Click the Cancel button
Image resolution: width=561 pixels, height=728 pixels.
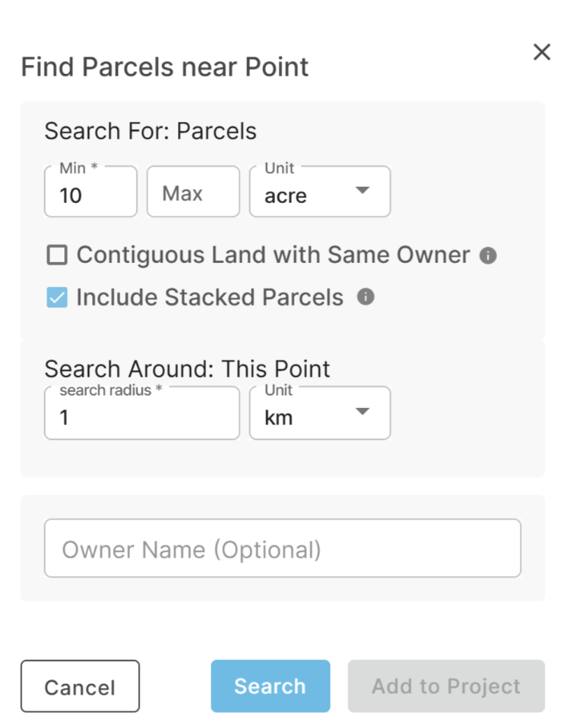(x=80, y=686)
